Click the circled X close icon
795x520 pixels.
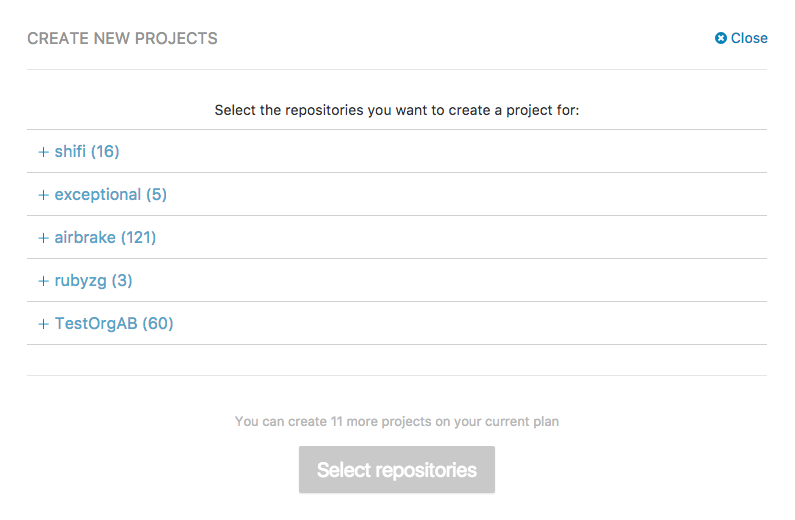pyautogui.click(x=720, y=38)
